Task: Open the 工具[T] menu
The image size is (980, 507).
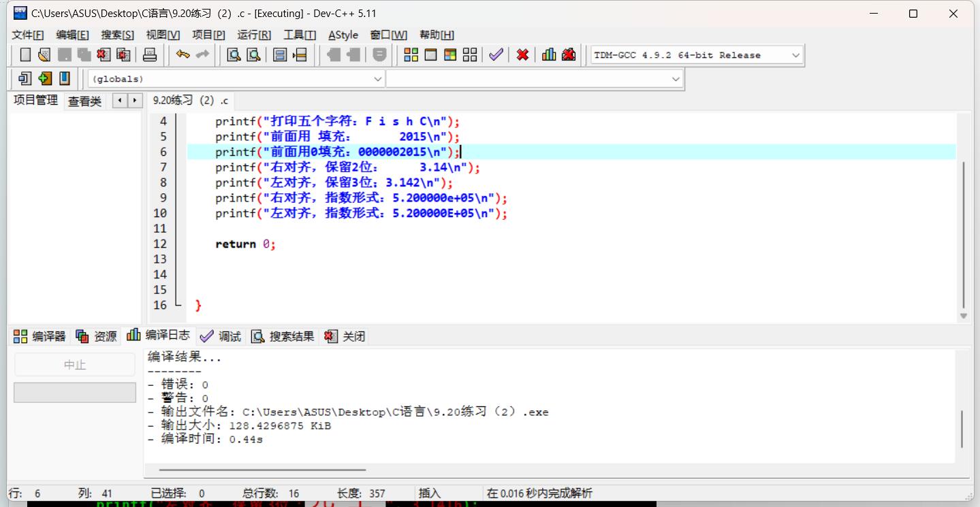Action: click(300, 35)
